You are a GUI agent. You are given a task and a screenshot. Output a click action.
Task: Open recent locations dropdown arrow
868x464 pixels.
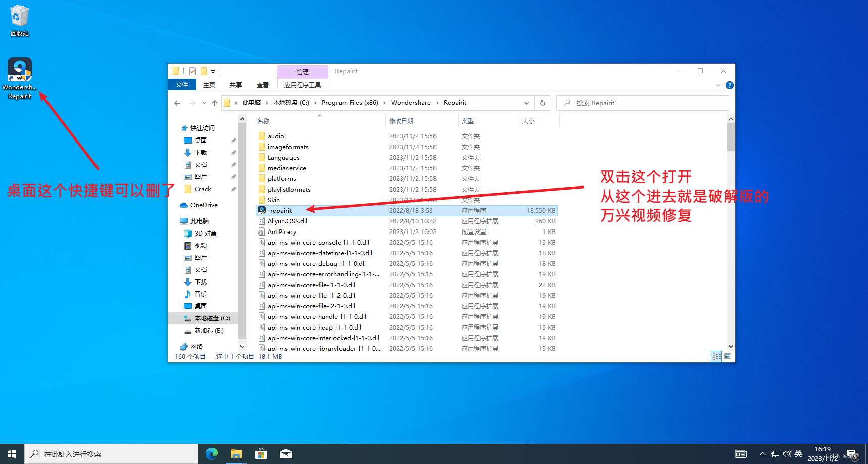(204, 103)
